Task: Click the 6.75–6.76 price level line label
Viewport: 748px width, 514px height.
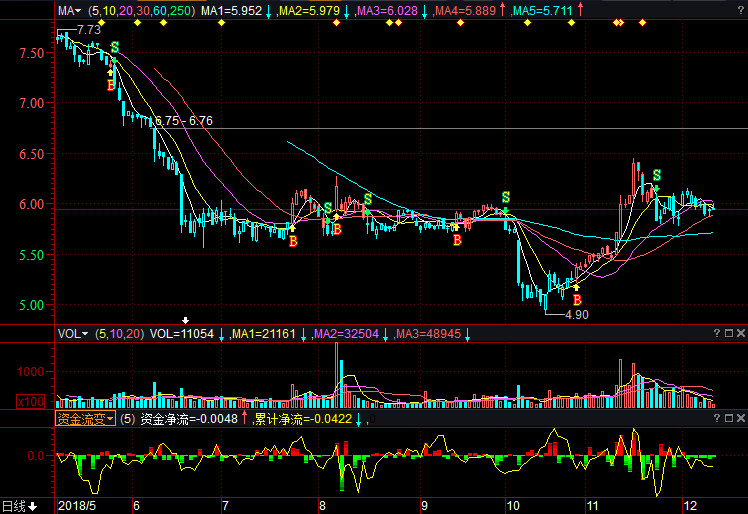Action: [x=183, y=120]
